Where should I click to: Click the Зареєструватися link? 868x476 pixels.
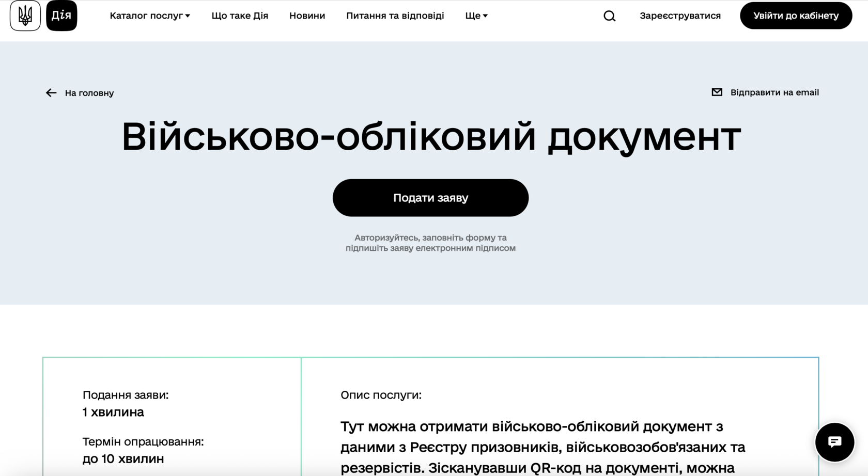(x=680, y=15)
